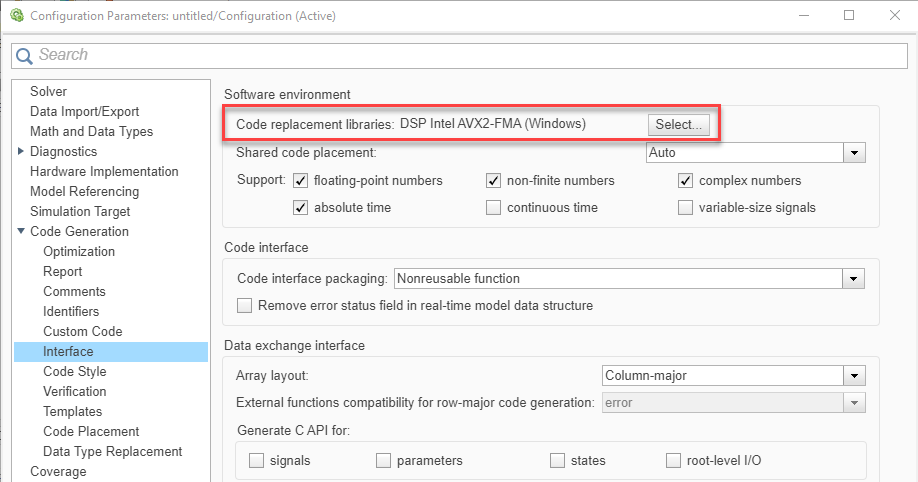Click in the Search parameters field

pyautogui.click(x=460, y=55)
